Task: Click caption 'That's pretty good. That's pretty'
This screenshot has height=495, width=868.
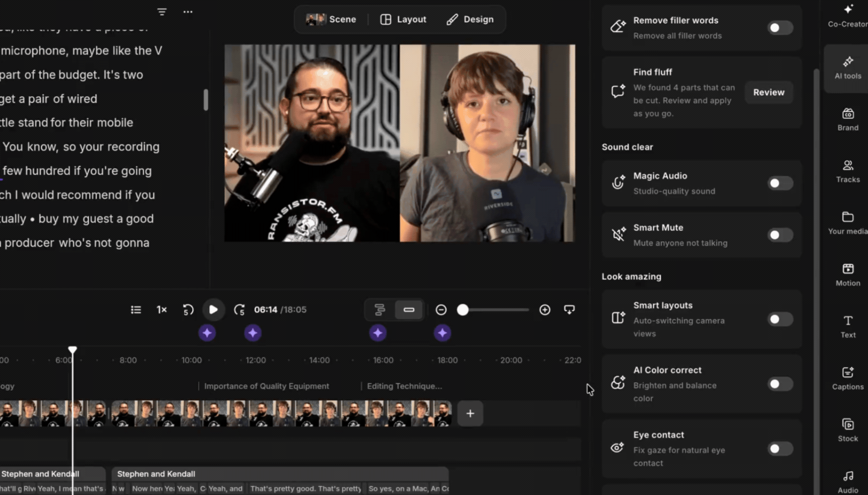Action: coord(305,488)
